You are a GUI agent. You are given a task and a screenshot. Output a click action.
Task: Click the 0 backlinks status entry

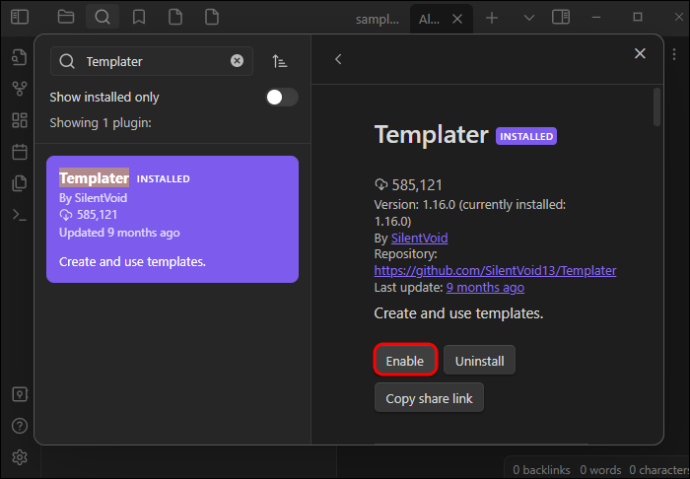(x=541, y=470)
